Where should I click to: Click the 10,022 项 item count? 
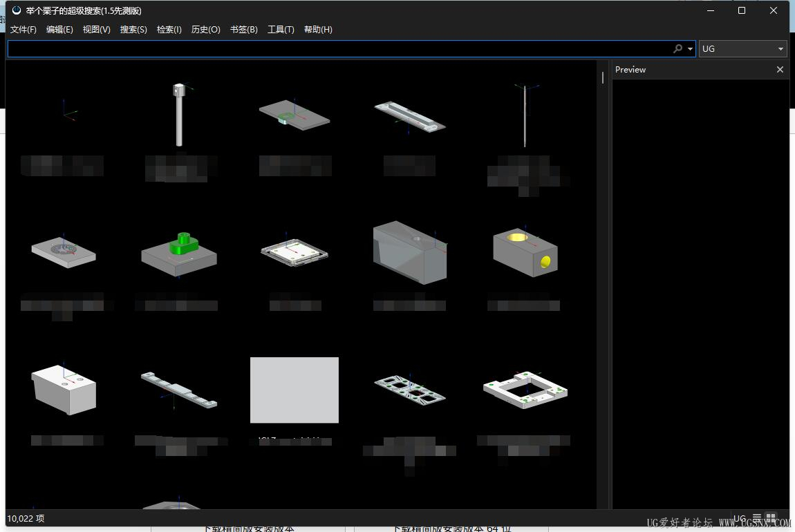(x=26, y=518)
